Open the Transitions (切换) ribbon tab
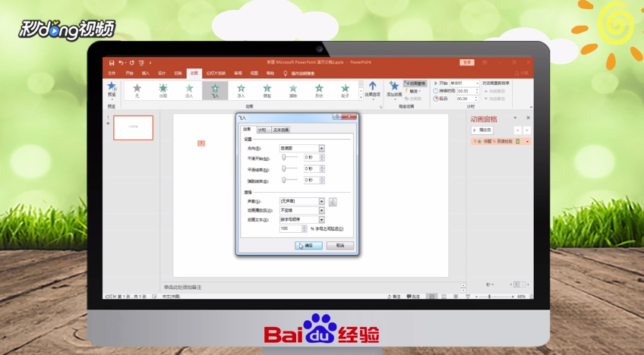Viewport: 644px width, 355px height. (178, 74)
